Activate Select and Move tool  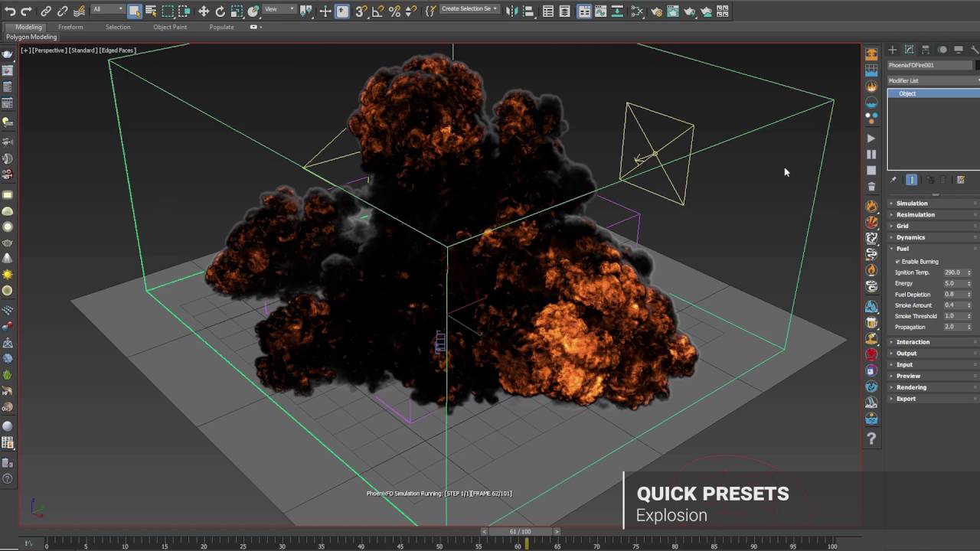[x=204, y=11]
